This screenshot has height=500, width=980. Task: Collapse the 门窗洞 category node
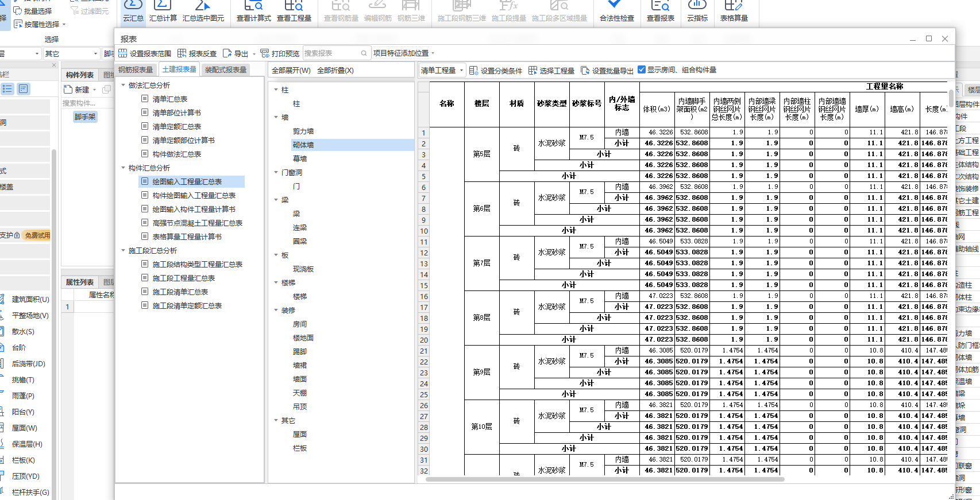pyautogui.click(x=276, y=172)
